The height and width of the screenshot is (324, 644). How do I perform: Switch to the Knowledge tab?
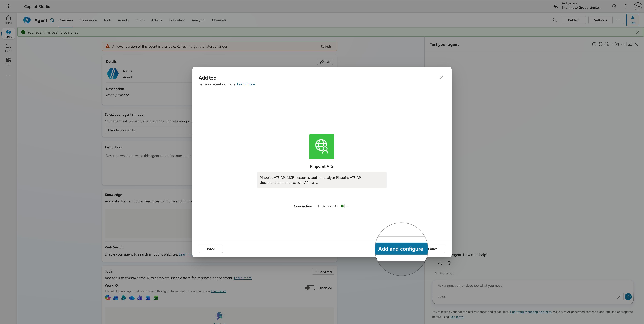pyautogui.click(x=88, y=20)
